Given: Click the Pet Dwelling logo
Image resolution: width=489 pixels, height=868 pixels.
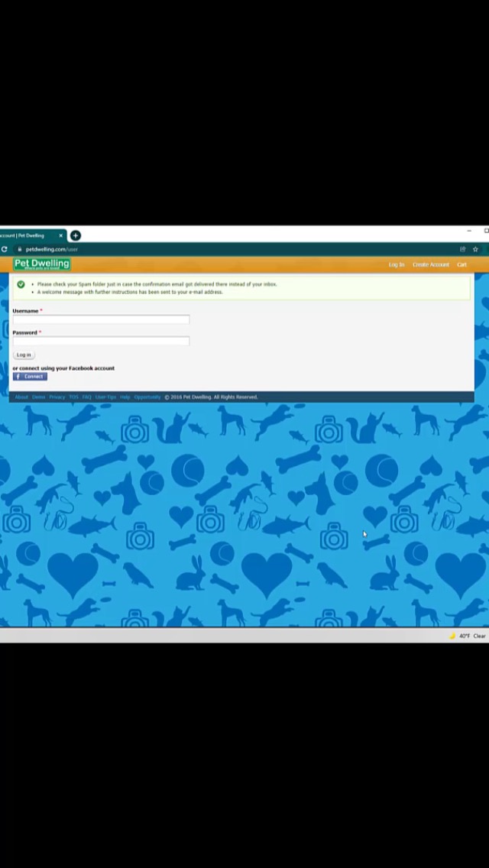Looking at the screenshot, I should [42, 264].
